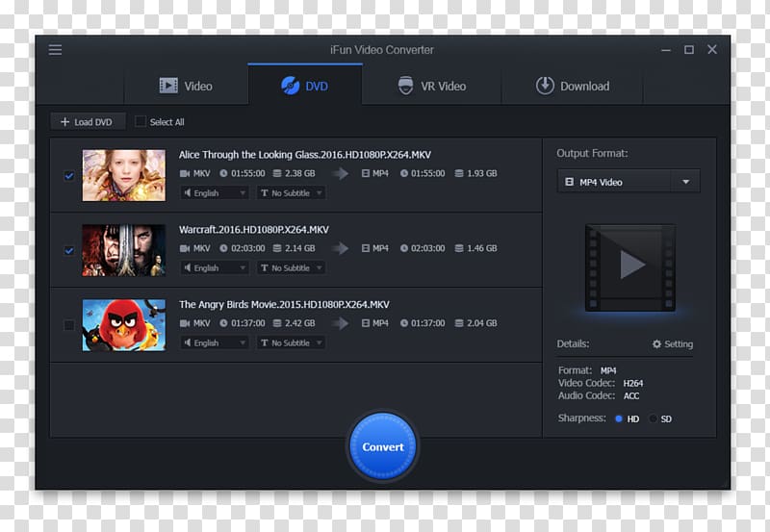Click the source size icon beside 2.38 GB

277,173
